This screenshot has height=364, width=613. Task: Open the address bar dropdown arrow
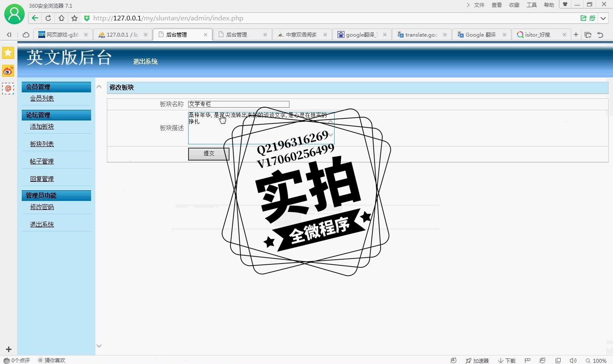pyautogui.click(x=603, y=18)
